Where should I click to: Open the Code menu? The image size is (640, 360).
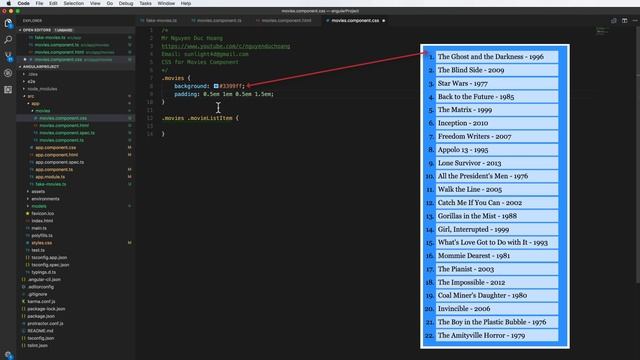pos(24,3)
